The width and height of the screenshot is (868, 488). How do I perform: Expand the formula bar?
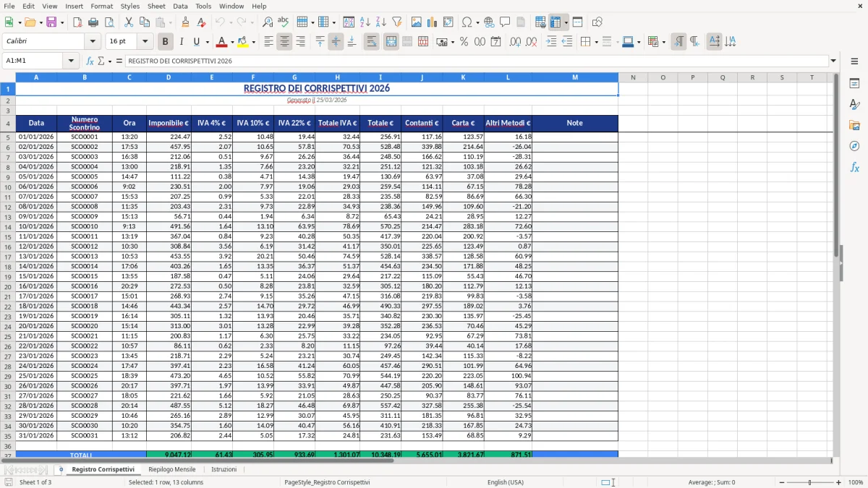click(x=834, y=61)
